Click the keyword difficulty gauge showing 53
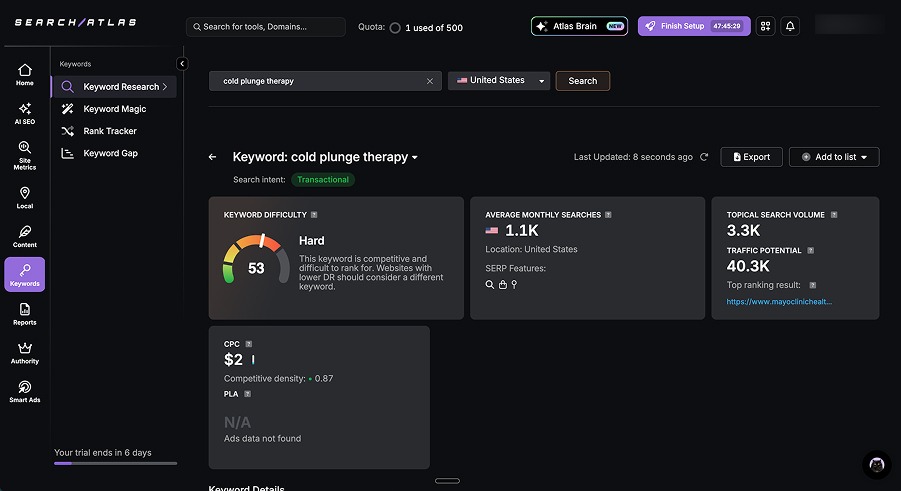The height and width of the screenshot is (491, 901). [256, 259]
